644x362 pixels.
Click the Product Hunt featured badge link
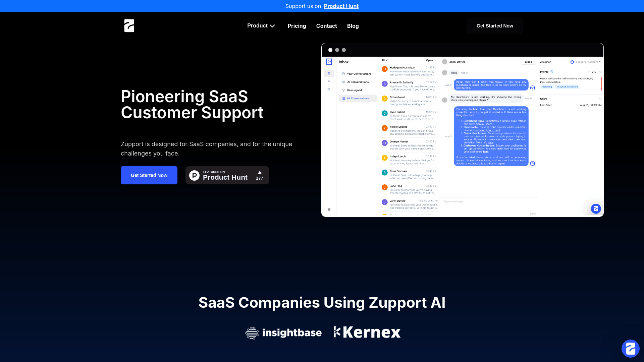227,175
